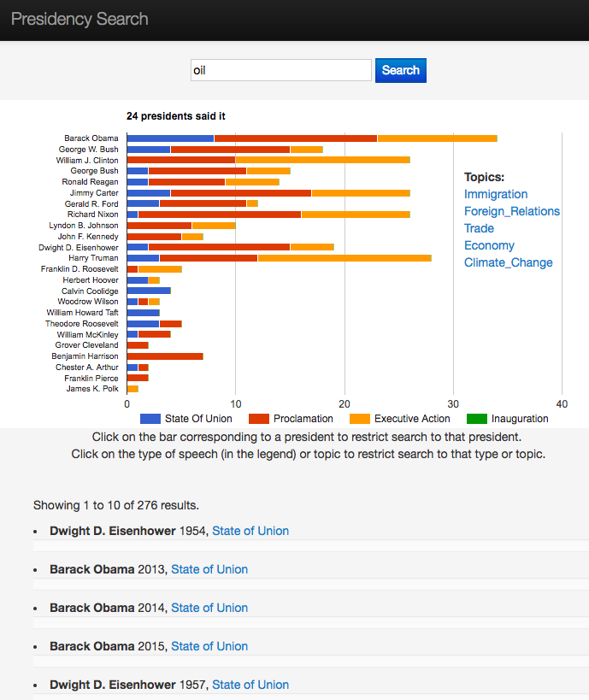Image resolution: width=589 pixels, height=700 pixels.
Task: Open Eisenhower 1957 State of Union result
Action: (x=250, y=685)
